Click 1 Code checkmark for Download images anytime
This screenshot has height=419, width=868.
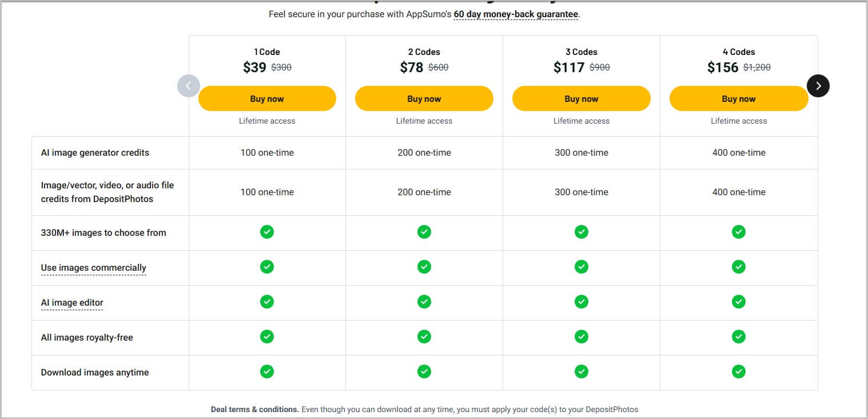(267, 371)
